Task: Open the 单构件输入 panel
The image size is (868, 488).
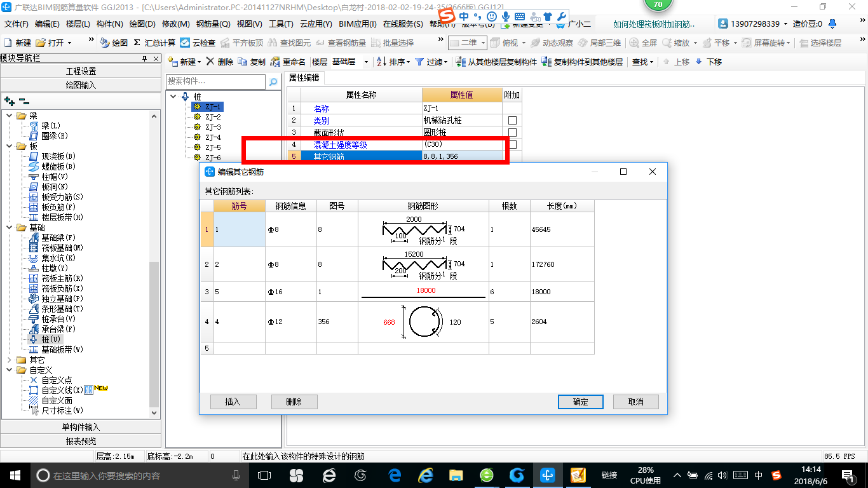Action: click(x=81, y=427)
